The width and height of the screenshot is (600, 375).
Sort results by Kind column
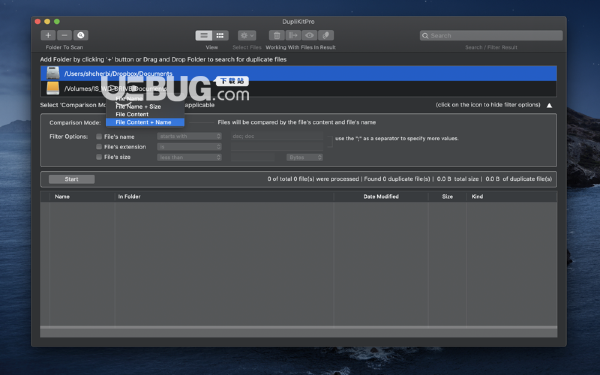512,197
